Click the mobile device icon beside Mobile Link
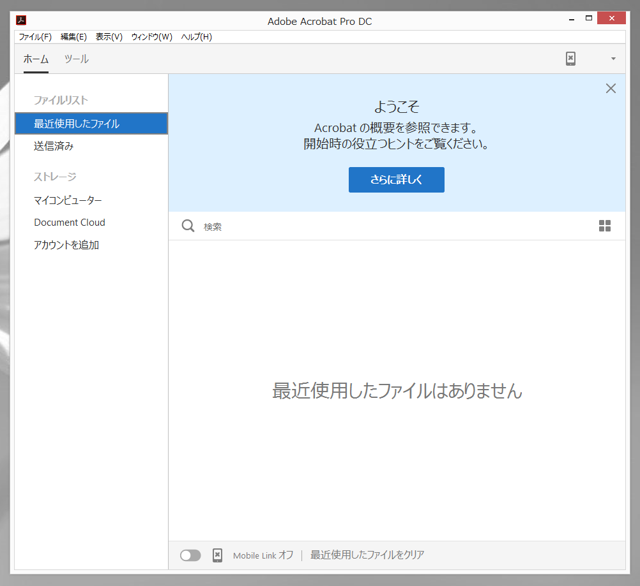Screen dimensions: 640x586 (x=218, y=555)
